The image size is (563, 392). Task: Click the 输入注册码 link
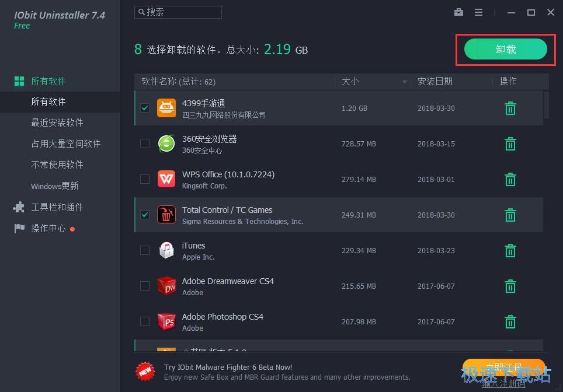[504, 384]
